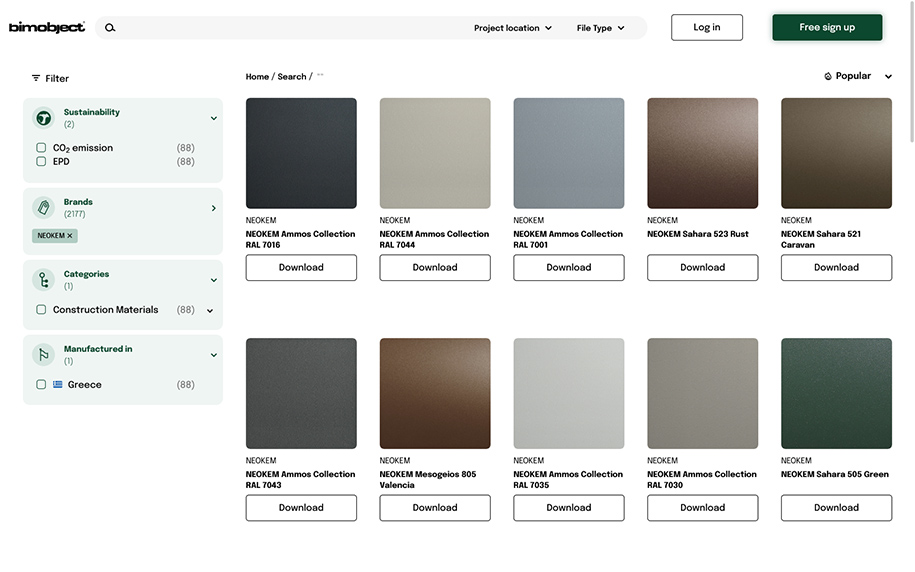Collapse the Sustainability filter section
This screenshot has height=572, width=915.
pos(214,118)
